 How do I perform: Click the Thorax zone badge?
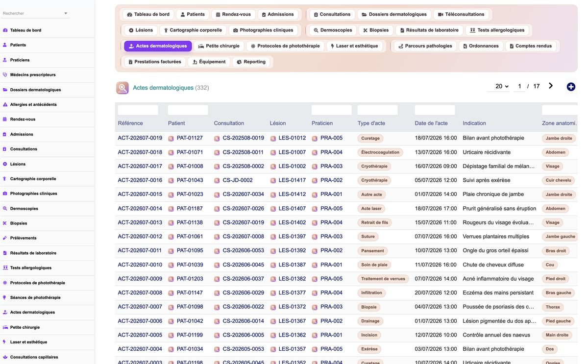coord(553,307)
